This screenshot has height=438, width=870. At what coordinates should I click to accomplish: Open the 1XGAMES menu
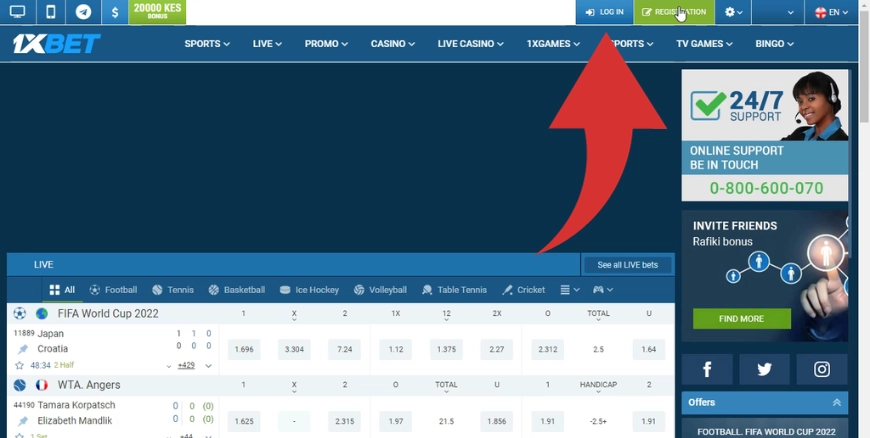pyautogui.click(x=553, y=43)
